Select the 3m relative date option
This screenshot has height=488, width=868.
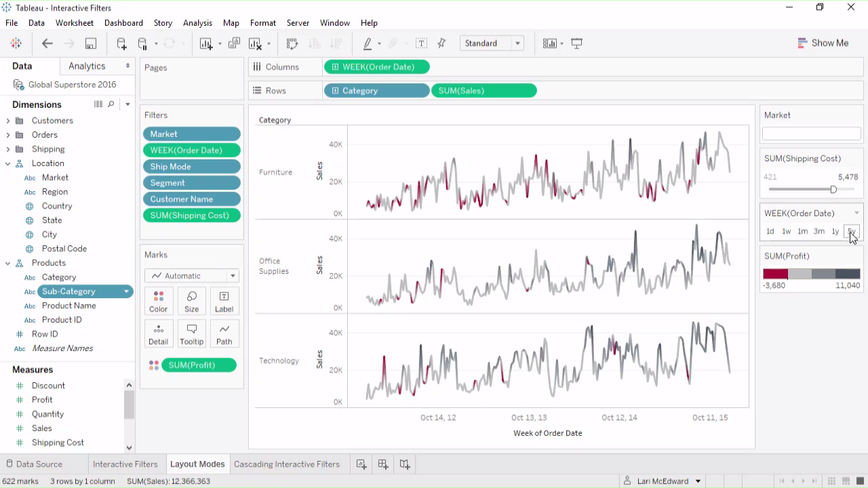point(819,232)
